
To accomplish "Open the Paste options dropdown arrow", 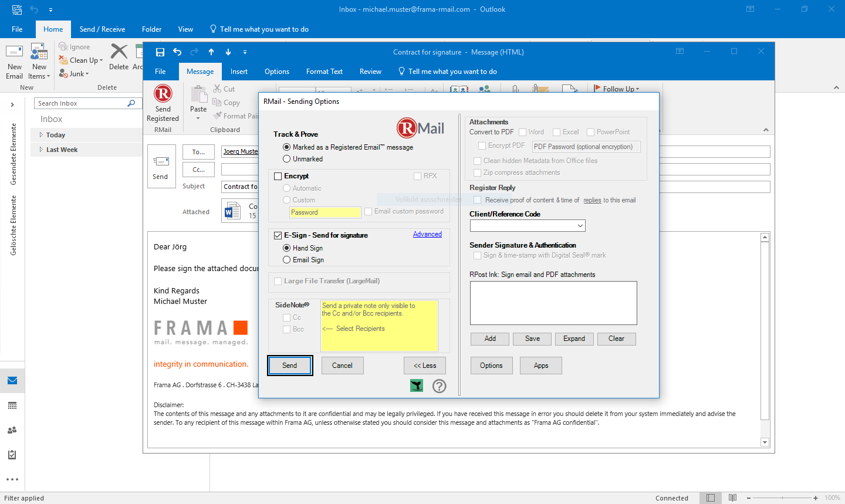I will [x=198, y=118].
